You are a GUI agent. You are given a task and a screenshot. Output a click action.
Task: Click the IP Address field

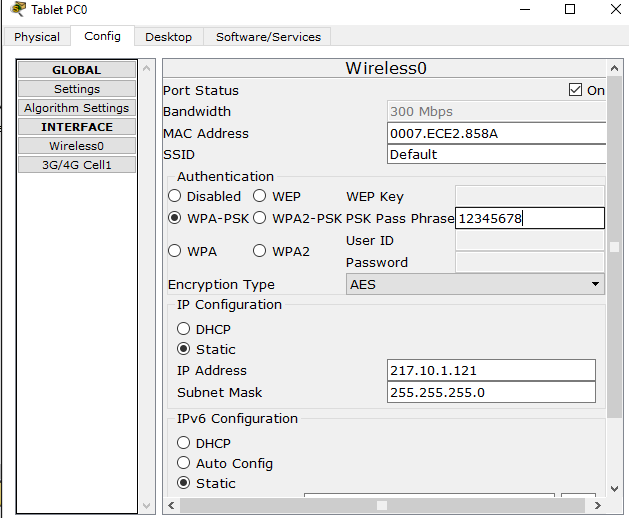[x=490, y=371]
